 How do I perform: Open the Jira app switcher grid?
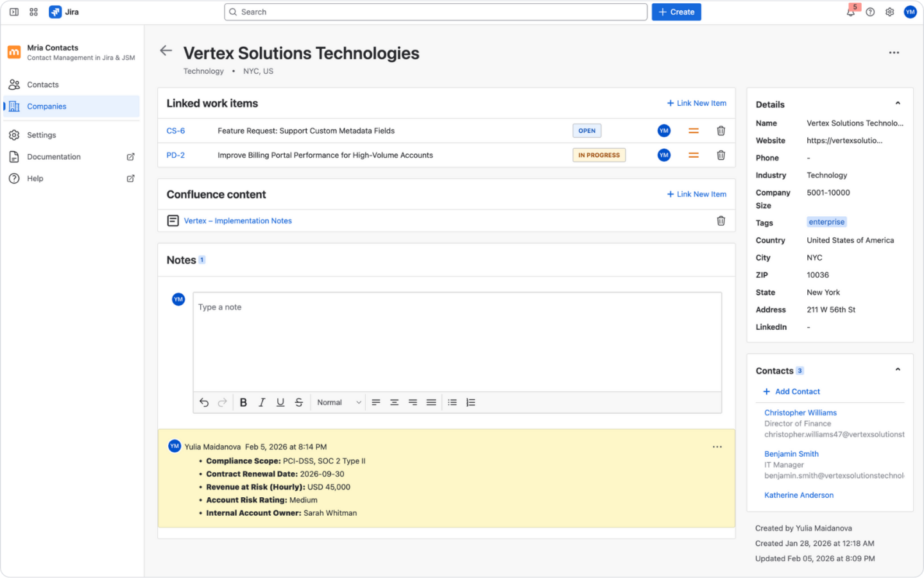pos(34,12)
